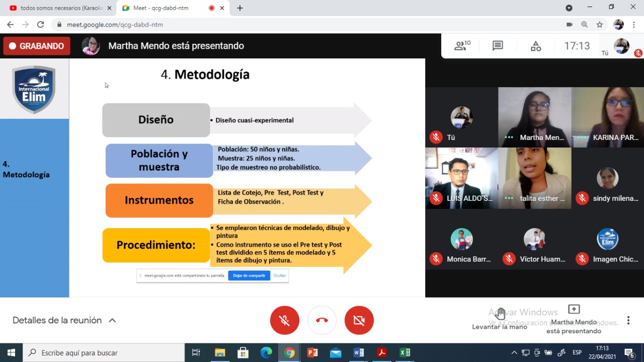Image resolution: width=644 pixels, height=362 pixels.
Task: Open Mail app from taskbar
Action: point(336,352)
